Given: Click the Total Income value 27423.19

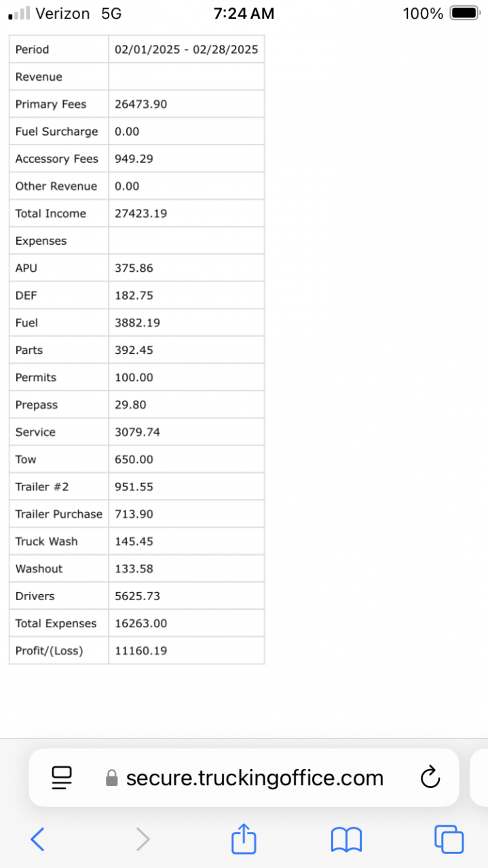Looking at the screenshot, I should click(140, 214).
